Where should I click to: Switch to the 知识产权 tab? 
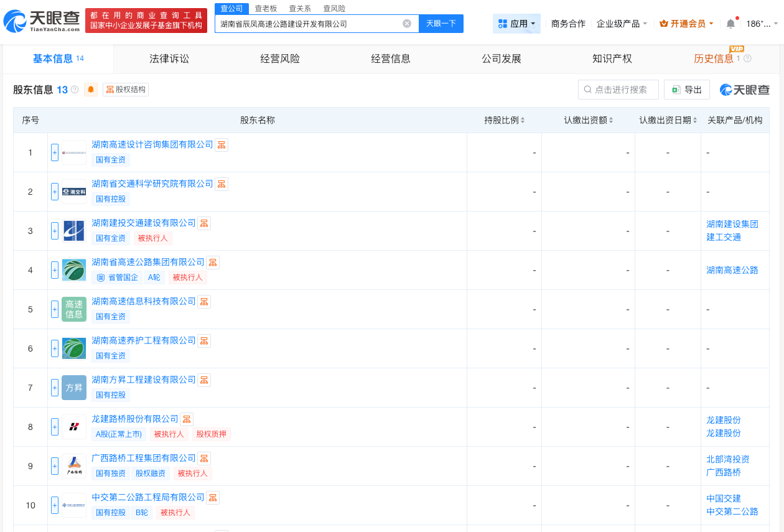point(612,58)
